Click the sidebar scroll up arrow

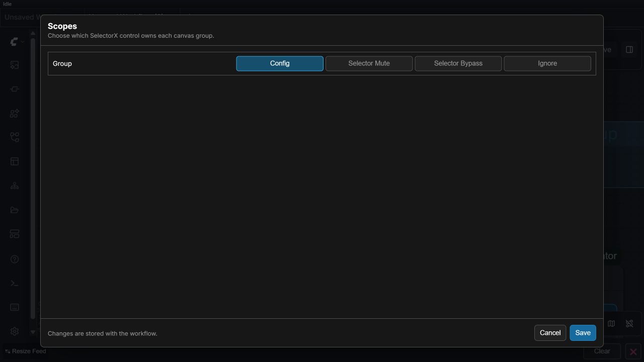33,34
